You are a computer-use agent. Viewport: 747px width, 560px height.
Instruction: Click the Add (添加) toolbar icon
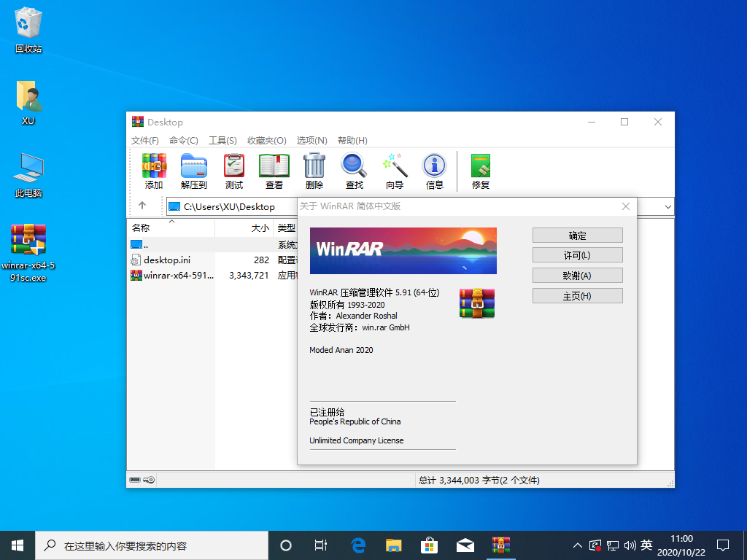(x=154, y=171)
